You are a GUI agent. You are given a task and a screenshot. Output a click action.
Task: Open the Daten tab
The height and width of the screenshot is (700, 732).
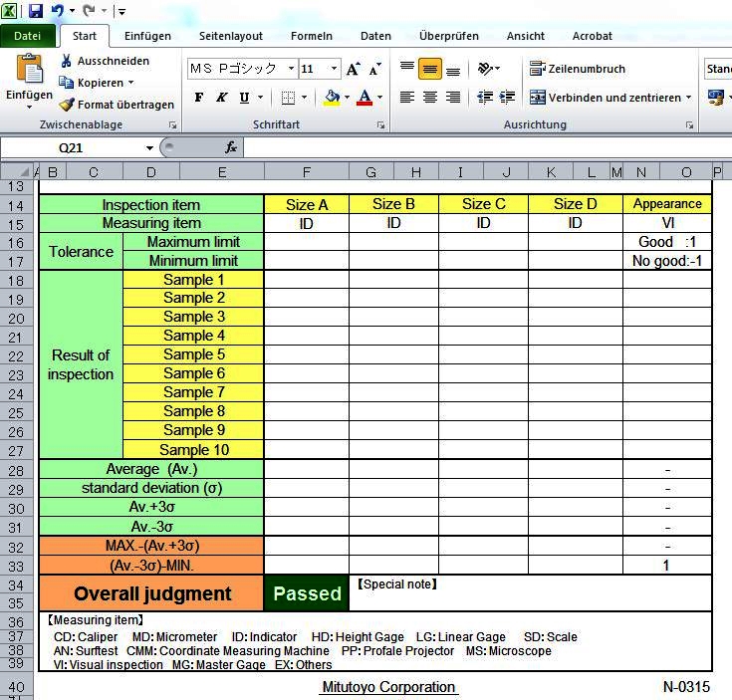375,36
